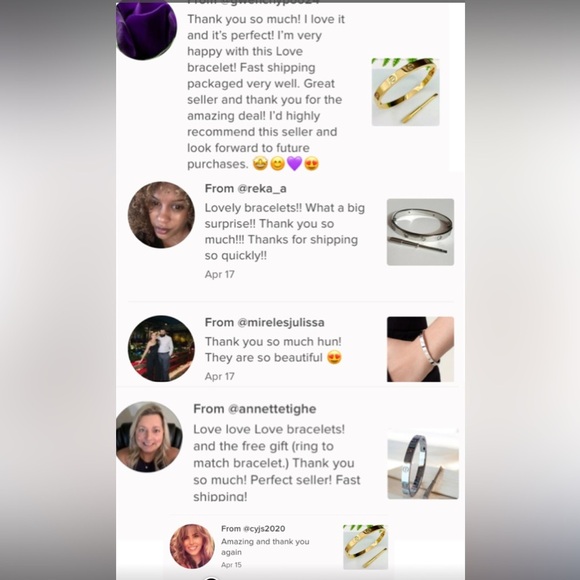Open the purple profile avatar at top
This screenshot has width=580, height=580.
[x=146, y=30]
